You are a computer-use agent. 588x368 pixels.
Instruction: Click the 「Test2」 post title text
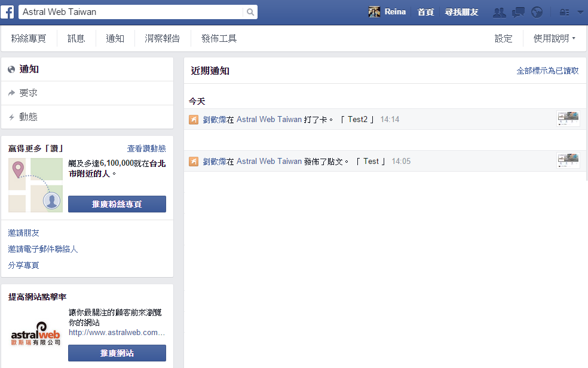357,120
